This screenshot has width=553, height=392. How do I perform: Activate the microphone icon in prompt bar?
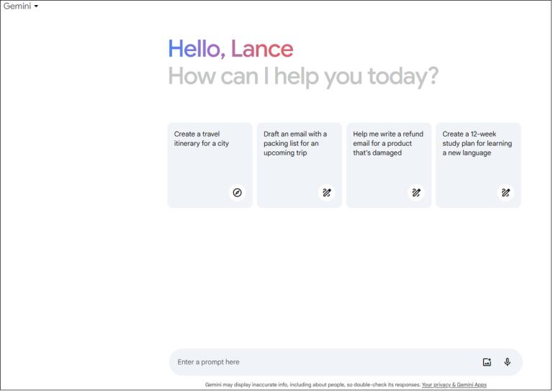[x=507, y=362]
